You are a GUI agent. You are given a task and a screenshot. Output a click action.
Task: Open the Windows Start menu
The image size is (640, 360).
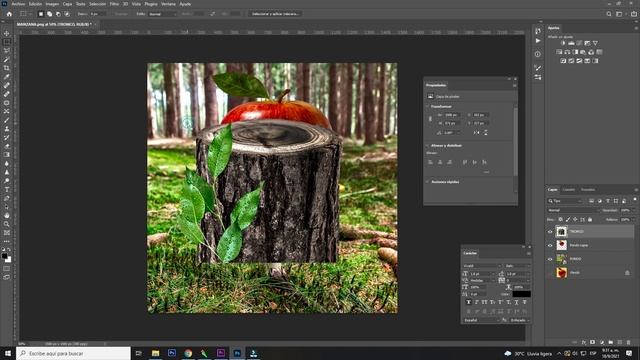tap(8, 353)
